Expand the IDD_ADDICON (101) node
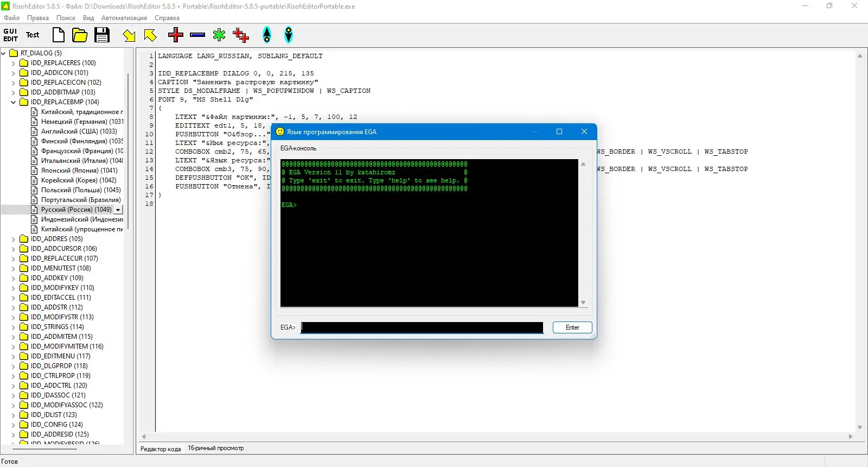The height and width of the screenshot is (467, 868). click(x=14, y=73)
